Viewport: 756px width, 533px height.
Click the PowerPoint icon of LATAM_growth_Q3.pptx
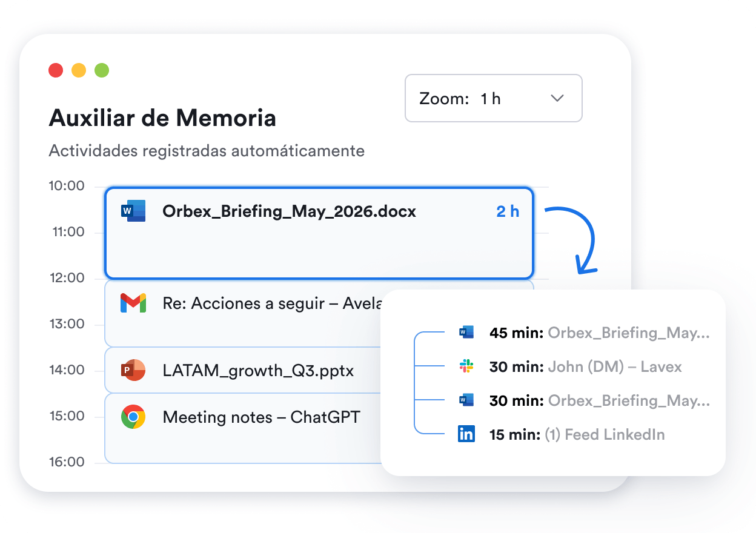[133, 370]
